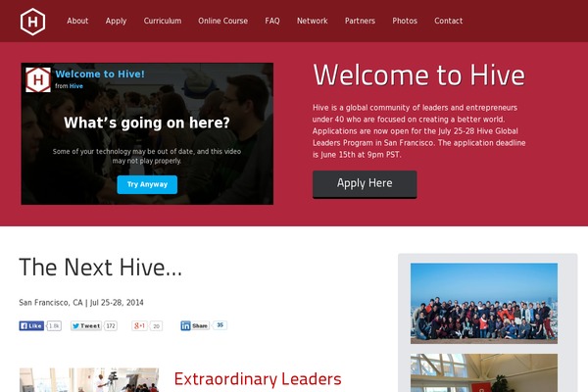This screenshot has width=588, height=392.
Task: Click 'The Next Hive...' heading
Action: (x=101, y=268)
